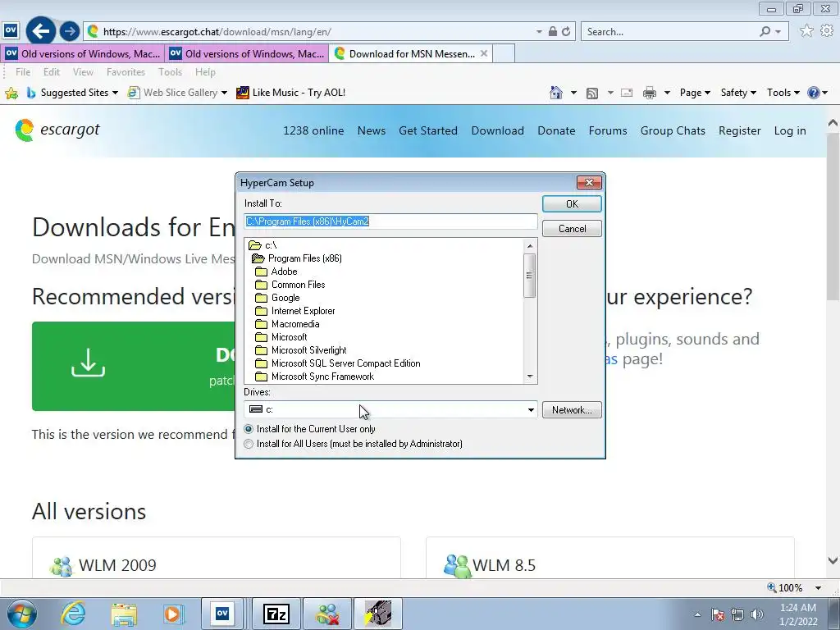Click the escargot logo
Image resolution: width=840 pixels, height=630 pixels.
point(57,130)
